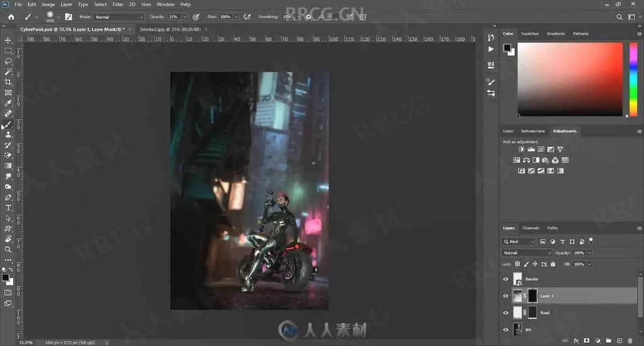The width and height of the screenshot is (644, 346).
Task: Open the brush preset picker arrow
Action: 58,17
